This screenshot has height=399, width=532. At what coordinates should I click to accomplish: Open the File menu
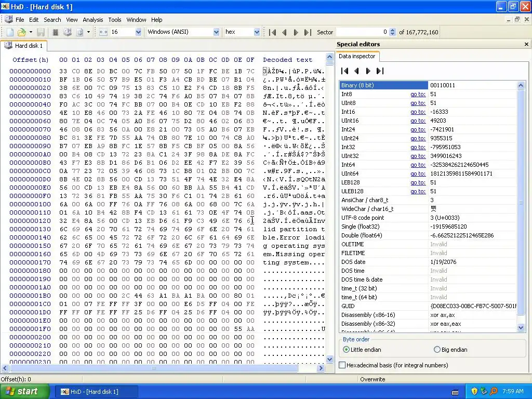point(20,20)
